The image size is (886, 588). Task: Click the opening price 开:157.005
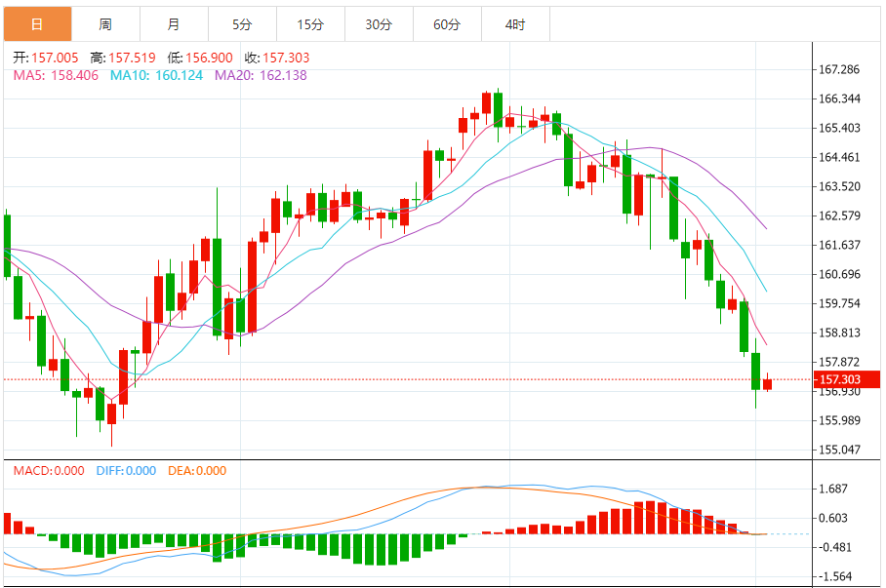pos(46,58)
